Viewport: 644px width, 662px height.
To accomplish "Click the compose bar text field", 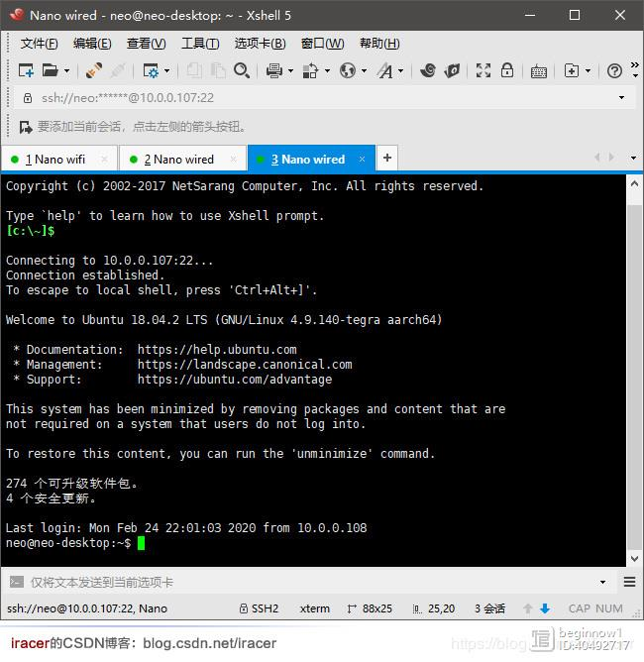I will coord(312,582).
